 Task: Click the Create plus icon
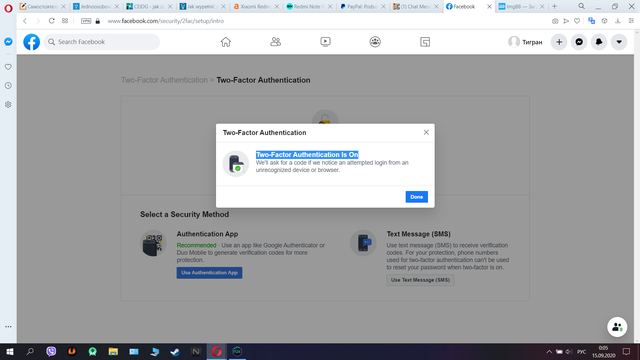pos(559,42)
